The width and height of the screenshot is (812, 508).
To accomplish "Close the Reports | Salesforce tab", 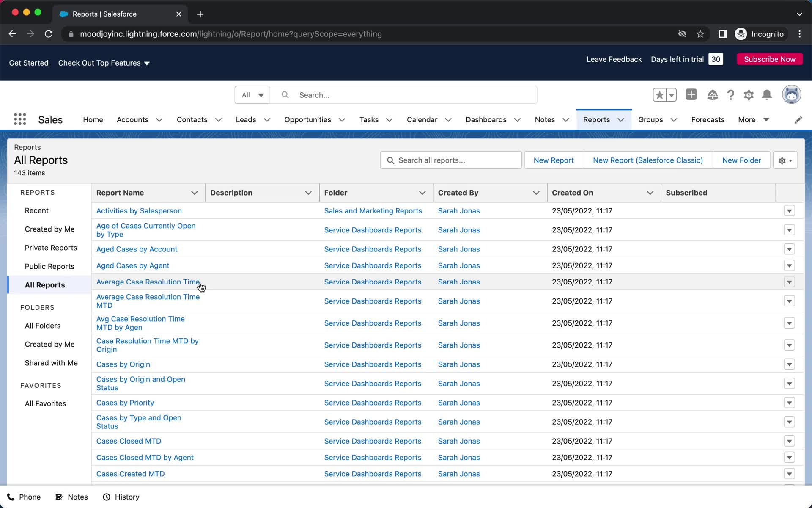I will [x=178, y=14].
